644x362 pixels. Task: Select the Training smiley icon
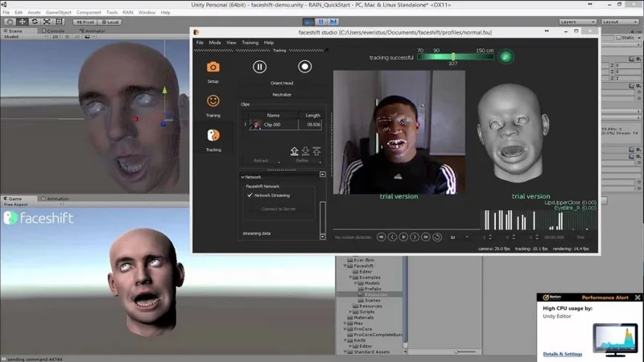click(213, 101)
